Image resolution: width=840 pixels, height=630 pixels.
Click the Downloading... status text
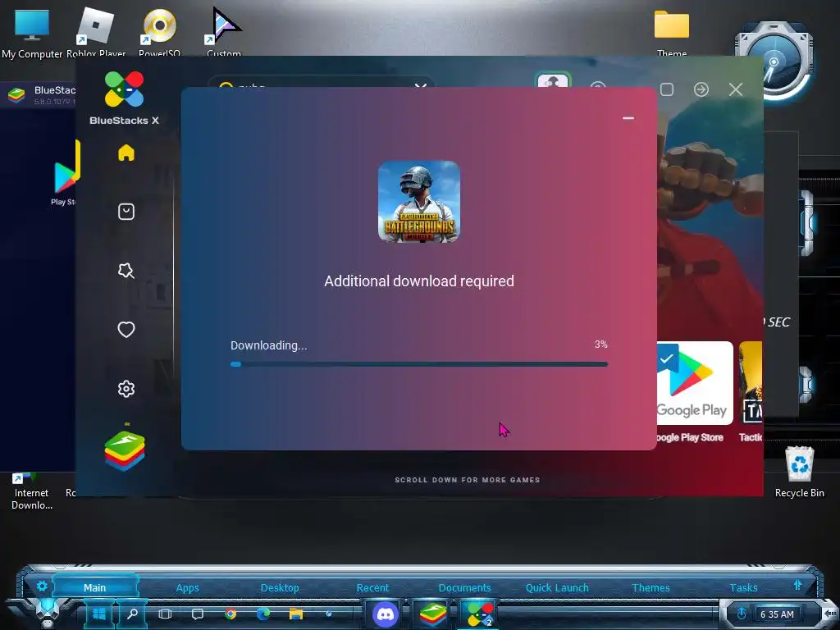tap(269, 345)
